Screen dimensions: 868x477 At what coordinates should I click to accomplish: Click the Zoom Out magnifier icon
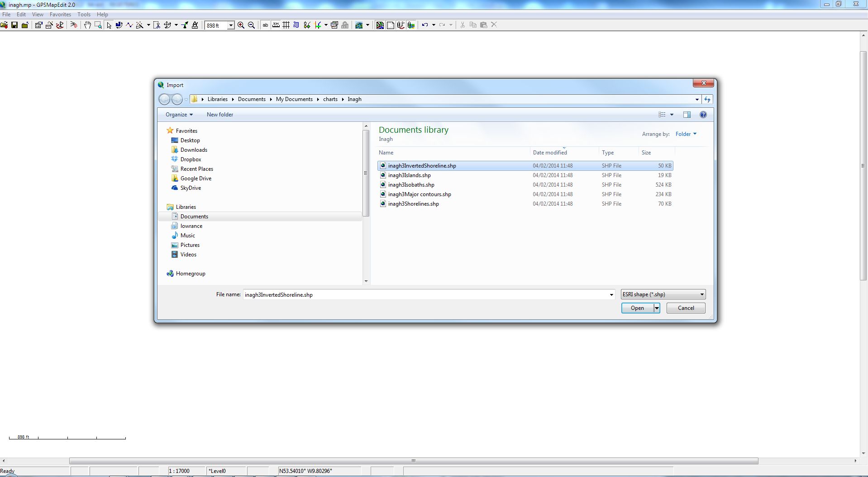pos(251,25)
